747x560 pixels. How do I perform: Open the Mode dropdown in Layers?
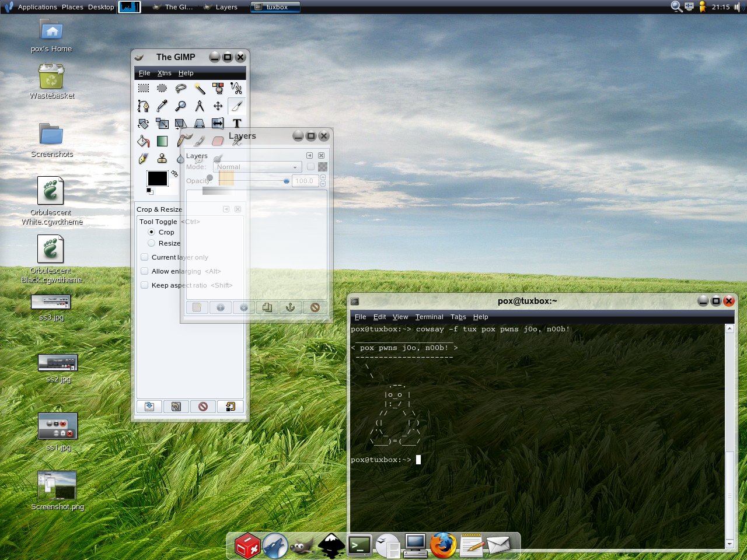click(x=257, y=167)
